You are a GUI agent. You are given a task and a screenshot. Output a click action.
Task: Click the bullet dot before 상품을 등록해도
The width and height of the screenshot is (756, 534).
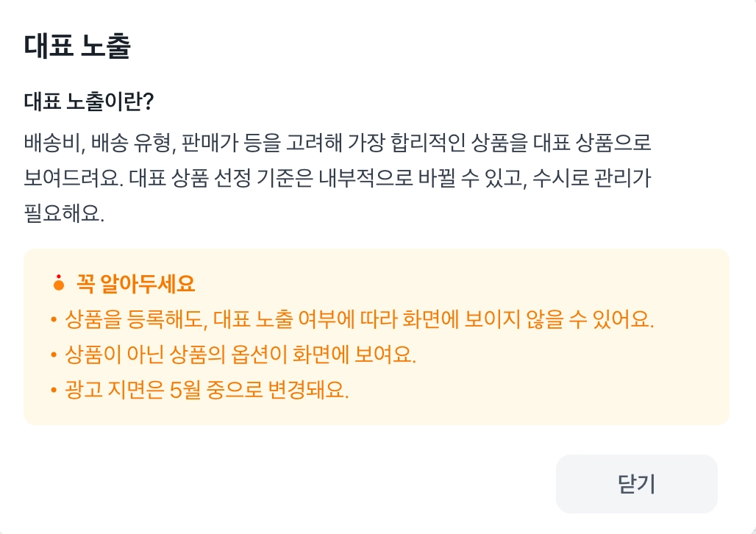tap(54, 320)
